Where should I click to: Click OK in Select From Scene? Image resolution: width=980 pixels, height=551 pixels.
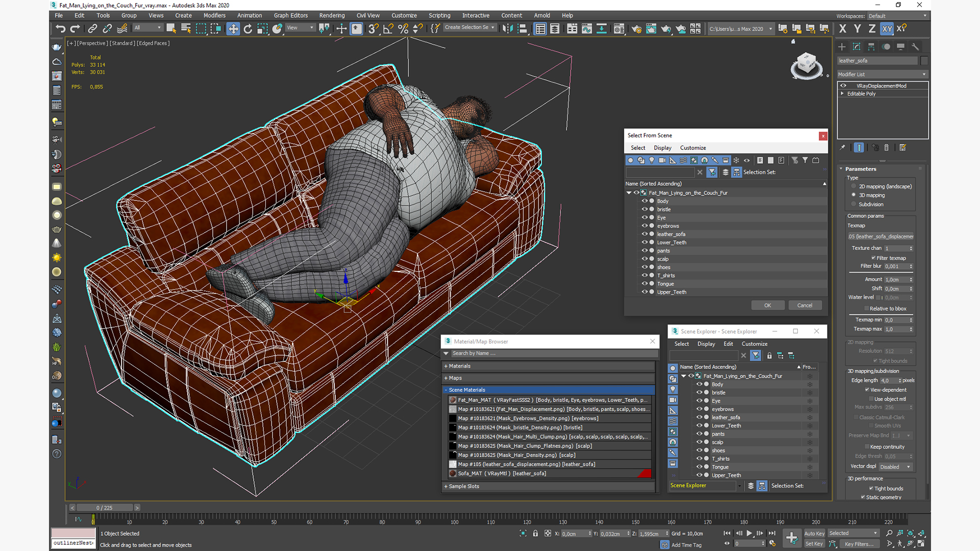click(x=767, y=305)
